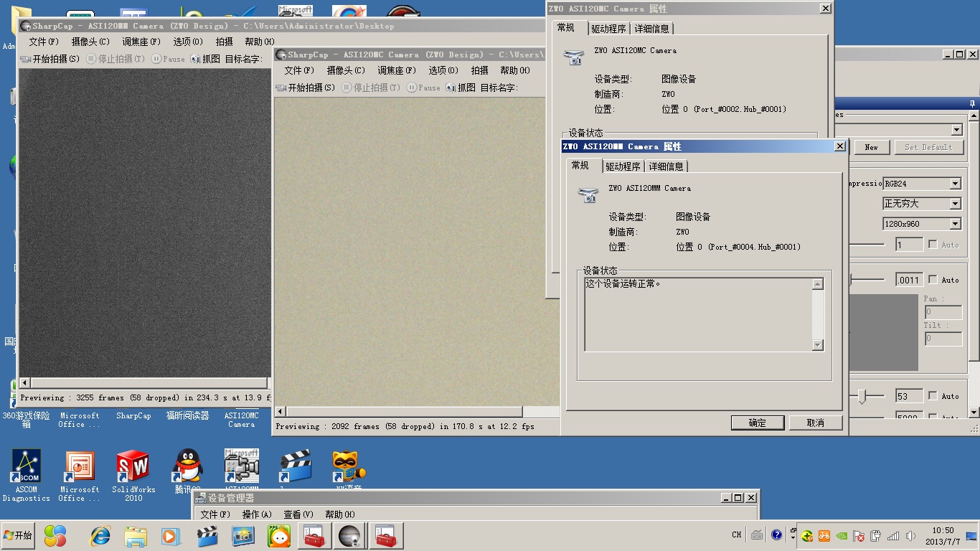Screen dimensions: 980x551
Task: Open 调焦座(F) menu in ASI120MC SharpCap window
Action: coord(397,70)
